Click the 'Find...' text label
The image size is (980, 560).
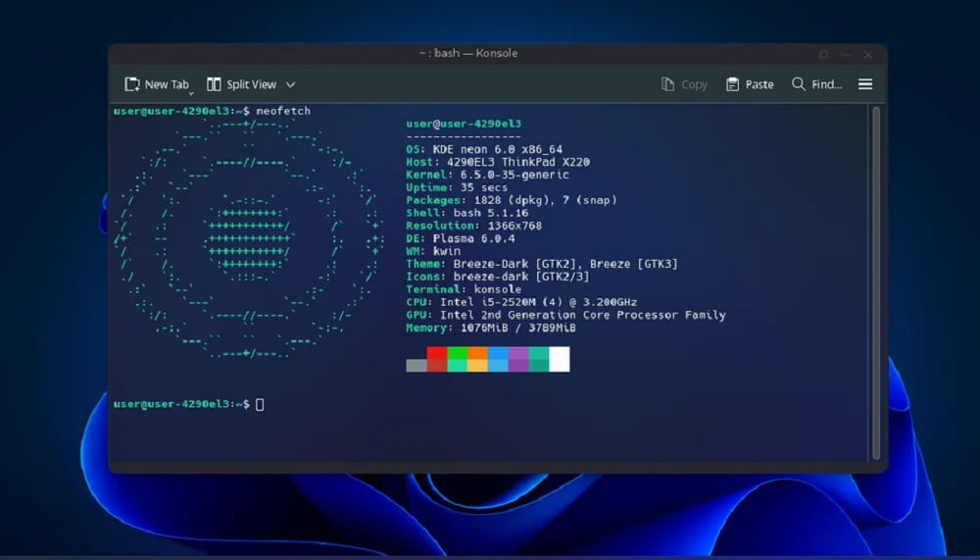[x=826, y=84]
